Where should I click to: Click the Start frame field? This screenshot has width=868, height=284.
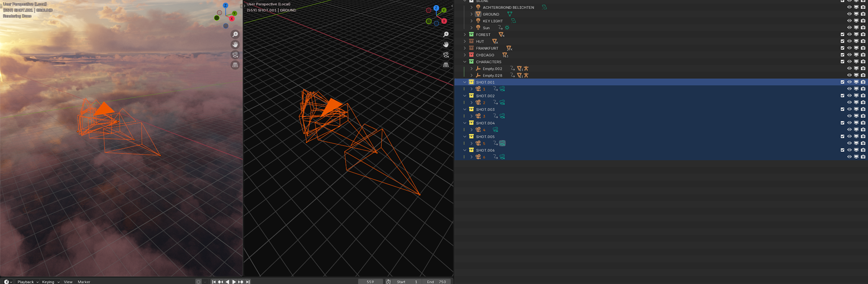click(407, 282)
